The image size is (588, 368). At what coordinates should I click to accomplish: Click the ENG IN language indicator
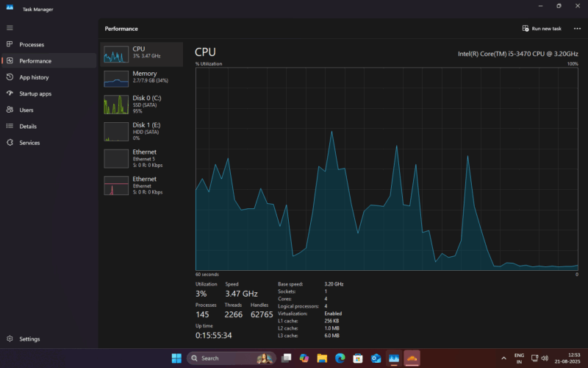(x=519, y=358)
